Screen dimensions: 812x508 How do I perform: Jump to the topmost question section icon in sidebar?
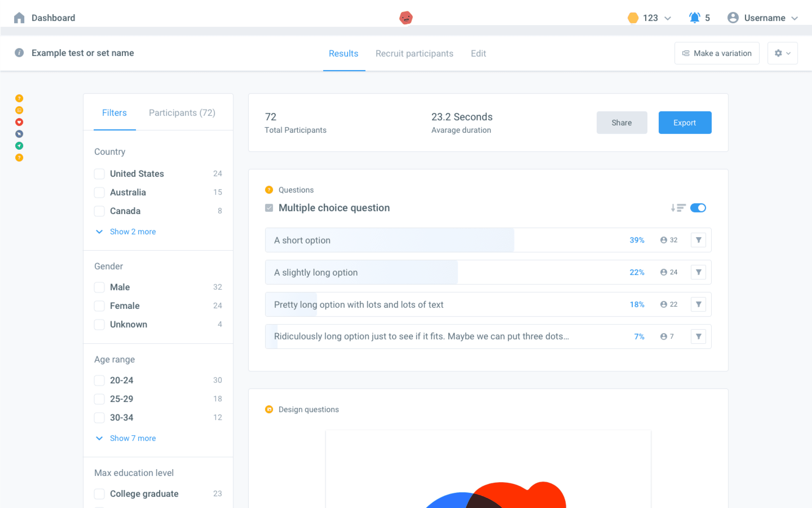click(x=19, y=98)
